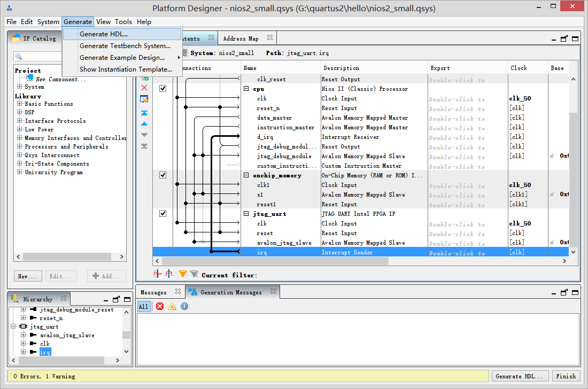Show only warning messages with yellow triangle
This screenshot has height=389, width=588.
(x=172, y=306)
